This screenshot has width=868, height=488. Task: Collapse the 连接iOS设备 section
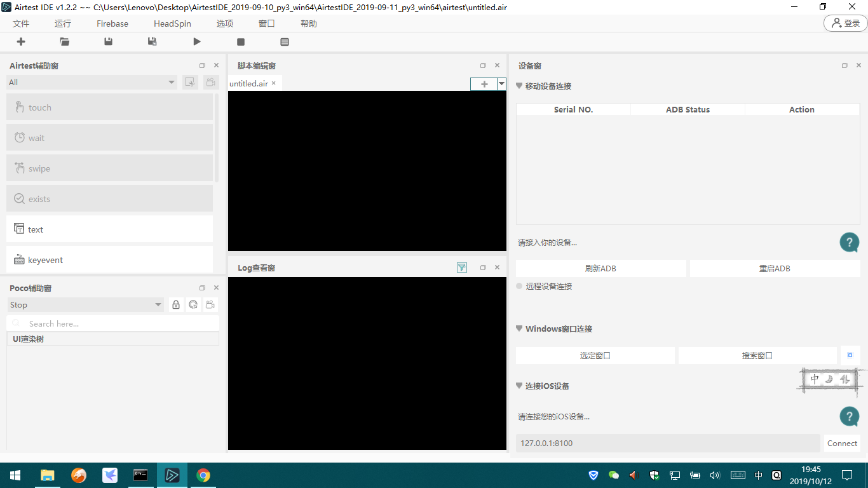click(519, 386)
